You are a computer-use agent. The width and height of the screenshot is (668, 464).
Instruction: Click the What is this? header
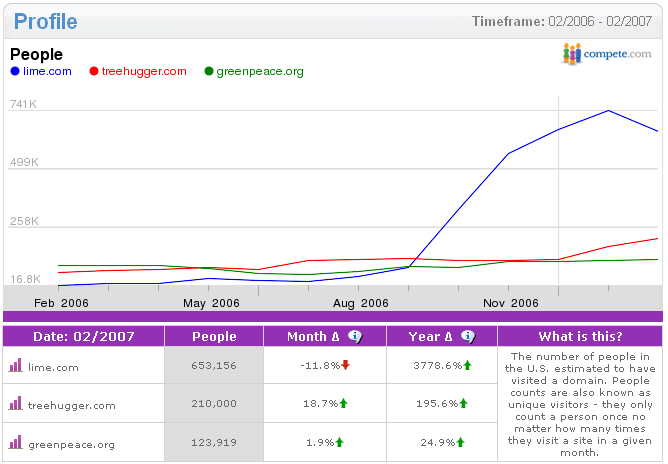[x=580, y=337]
